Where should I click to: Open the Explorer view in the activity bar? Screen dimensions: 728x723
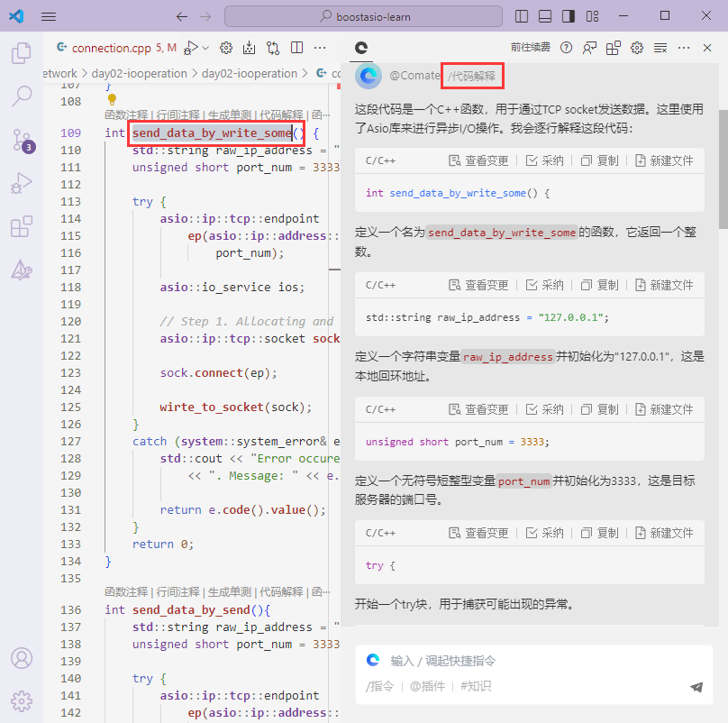click(x=22, y=53)
